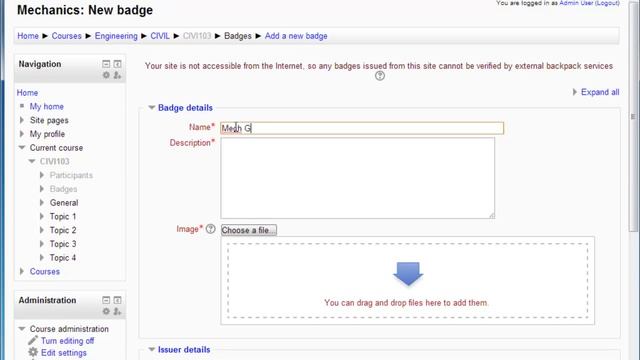Expand the General section arrow
Screen dimensions: 640x360
(x=42, y=202)
